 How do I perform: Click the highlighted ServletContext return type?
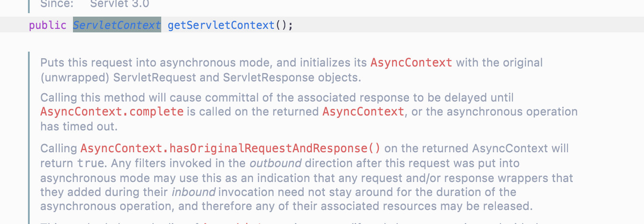pos(117,25)
